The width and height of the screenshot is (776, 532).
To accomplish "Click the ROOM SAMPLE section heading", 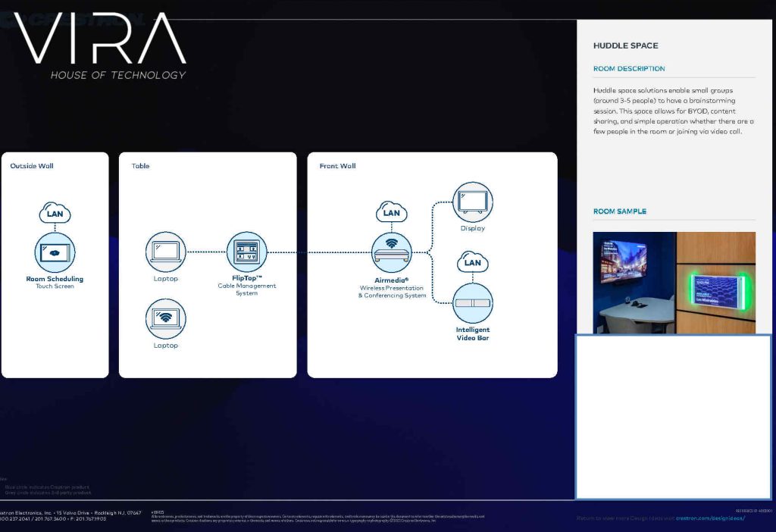I will tap(620, 211).
